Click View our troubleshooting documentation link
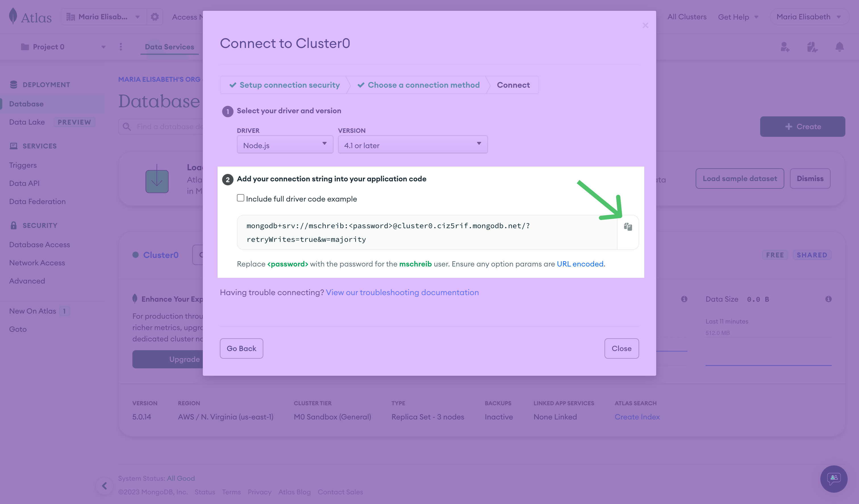 [x=402, y=292]
